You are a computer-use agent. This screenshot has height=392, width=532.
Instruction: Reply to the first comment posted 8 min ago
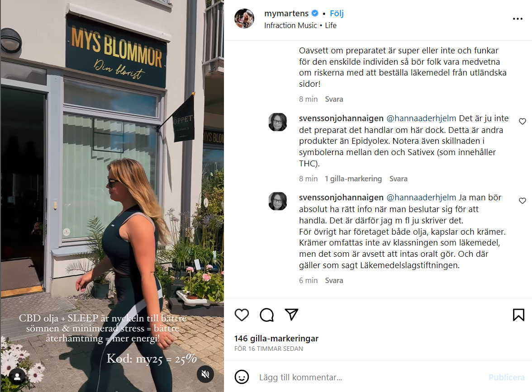334,99
